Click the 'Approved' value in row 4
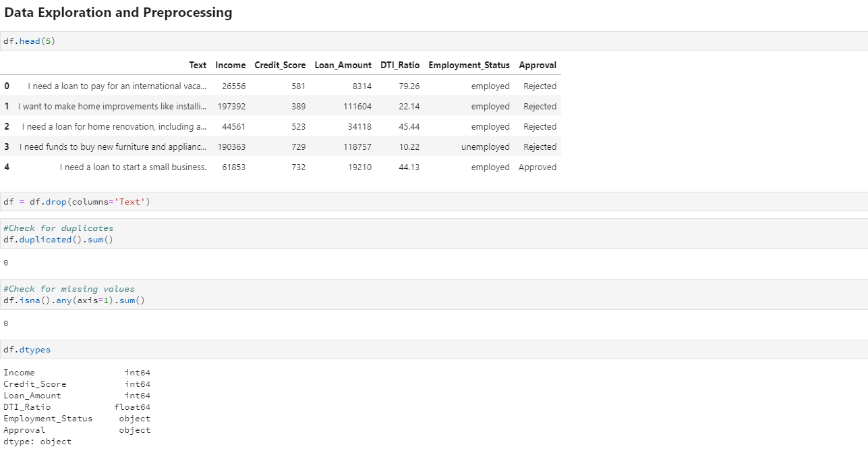 point(538,167)
